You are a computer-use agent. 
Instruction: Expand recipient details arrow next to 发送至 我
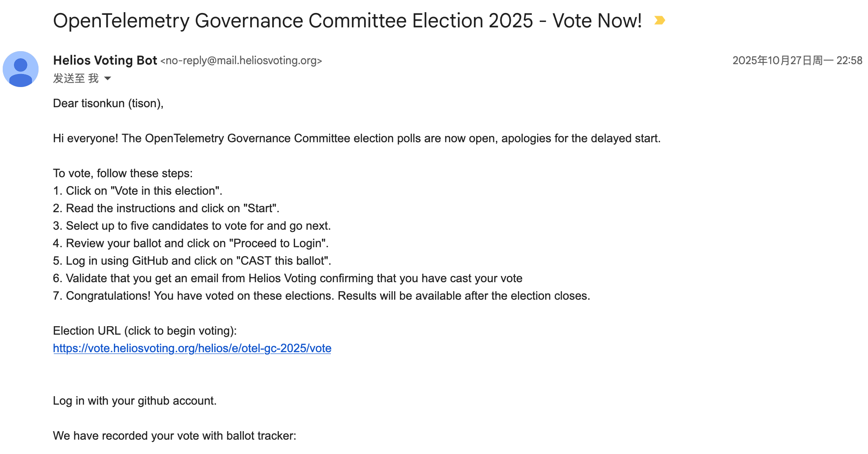108,79
